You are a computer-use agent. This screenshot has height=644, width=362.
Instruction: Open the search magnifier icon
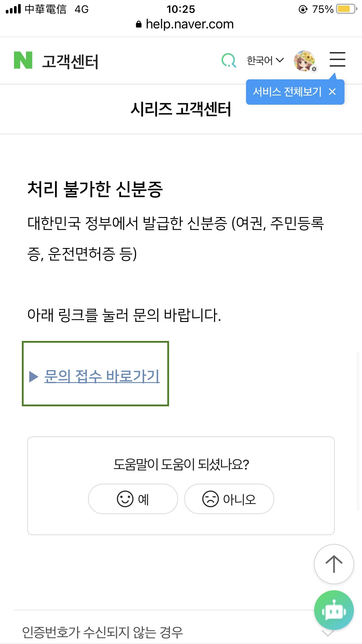tap(229, 60)
